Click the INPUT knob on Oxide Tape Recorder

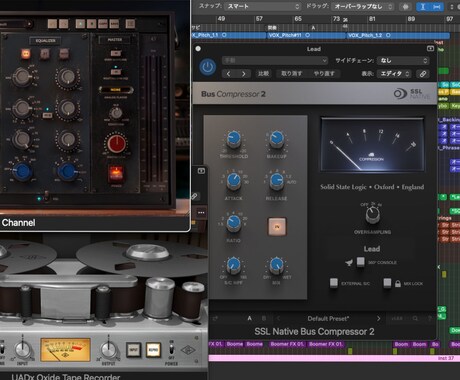click(x=22, y=349)
